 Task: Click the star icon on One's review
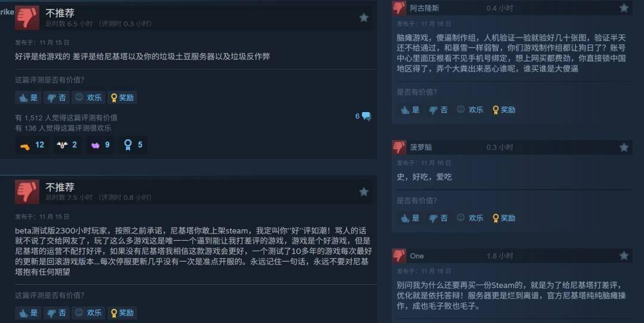point(624,256)
